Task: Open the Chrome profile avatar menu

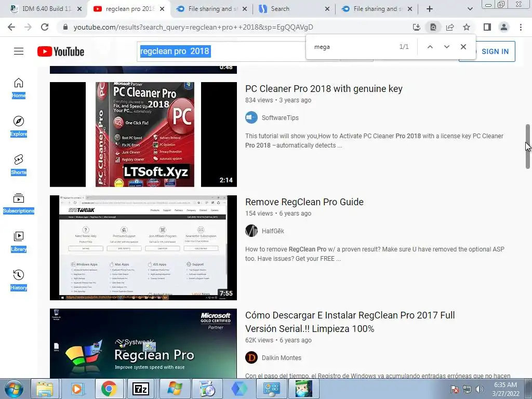Action: [504, 27]
